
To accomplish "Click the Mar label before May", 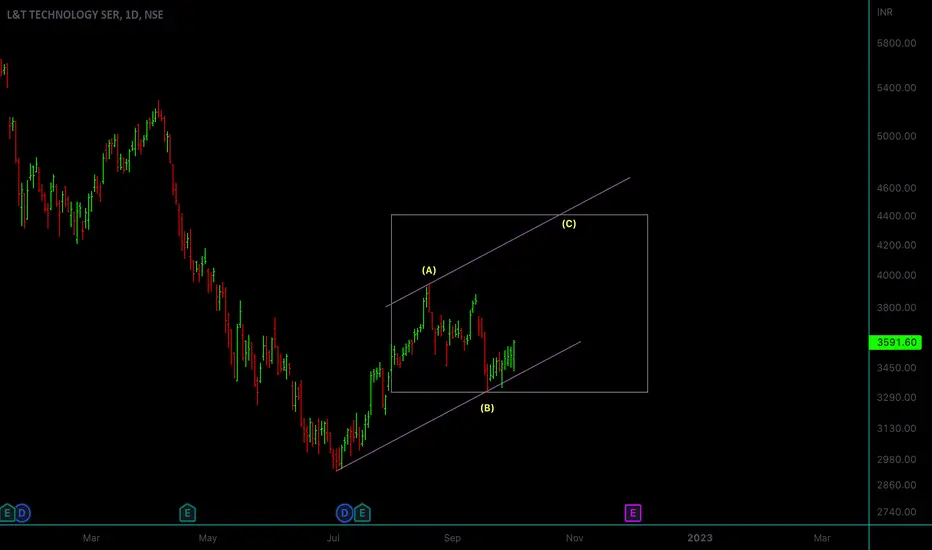I will point(91,538).
